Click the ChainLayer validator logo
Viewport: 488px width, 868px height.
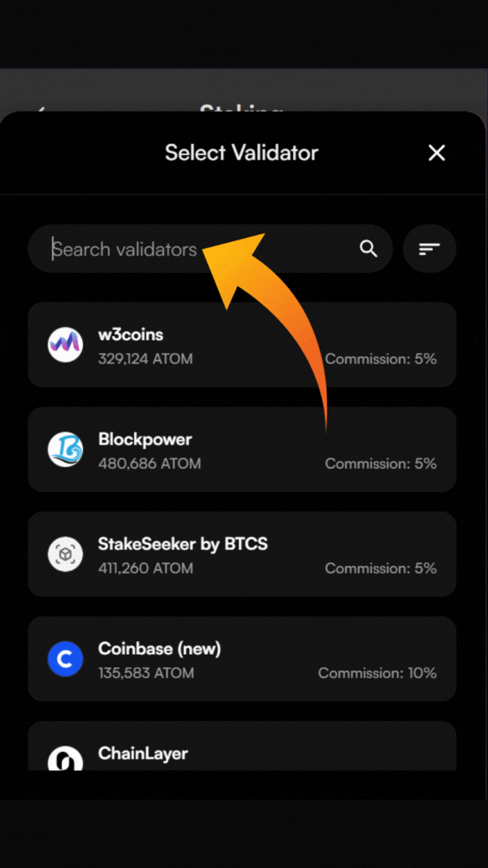66,759
